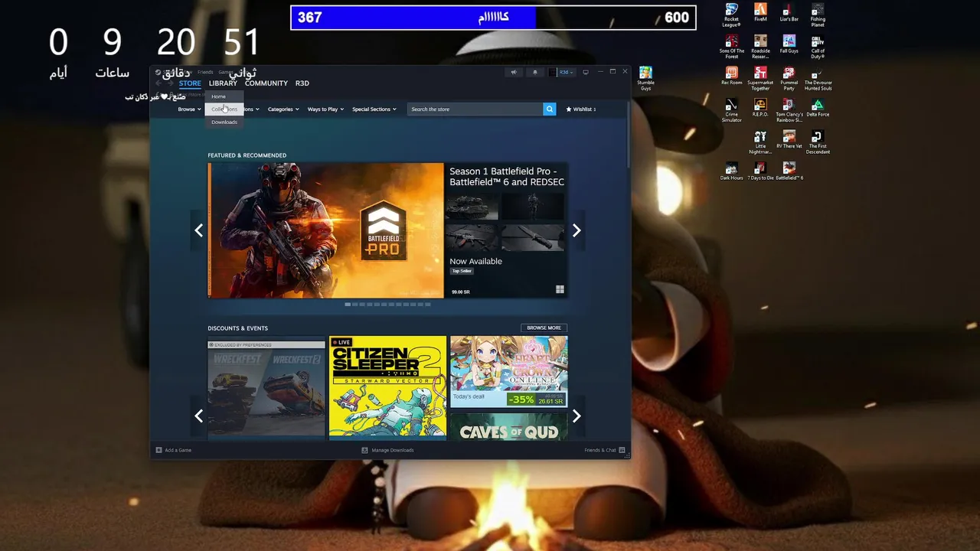Focus the Search the store field

(x=475, y=109)
